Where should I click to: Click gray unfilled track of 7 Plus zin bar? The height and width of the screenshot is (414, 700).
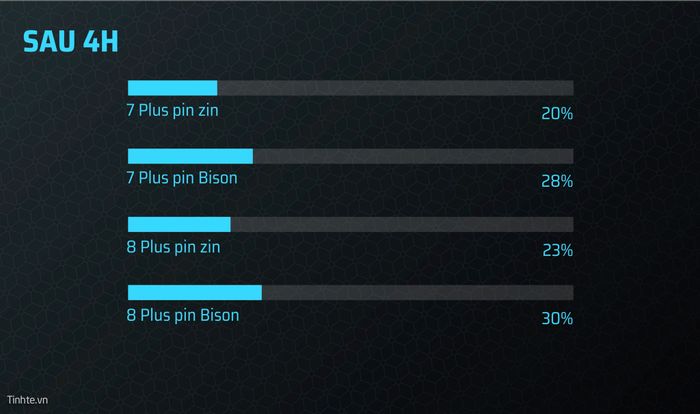pos(396,88)
